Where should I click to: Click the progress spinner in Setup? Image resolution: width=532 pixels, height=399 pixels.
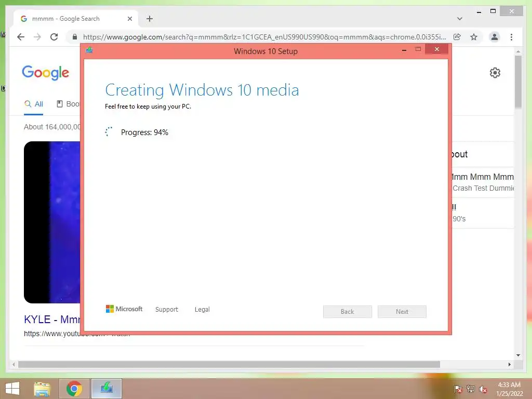tap(109, 131)
